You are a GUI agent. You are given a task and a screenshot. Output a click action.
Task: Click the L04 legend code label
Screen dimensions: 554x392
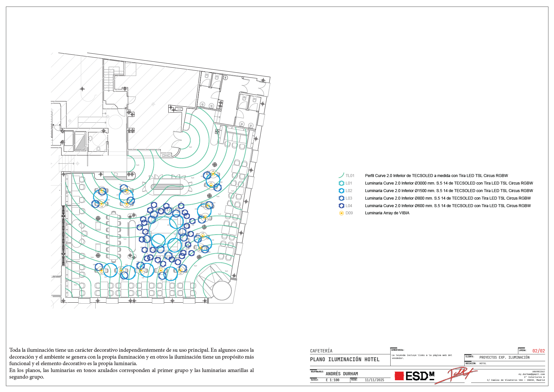click(x=349, y=206)
